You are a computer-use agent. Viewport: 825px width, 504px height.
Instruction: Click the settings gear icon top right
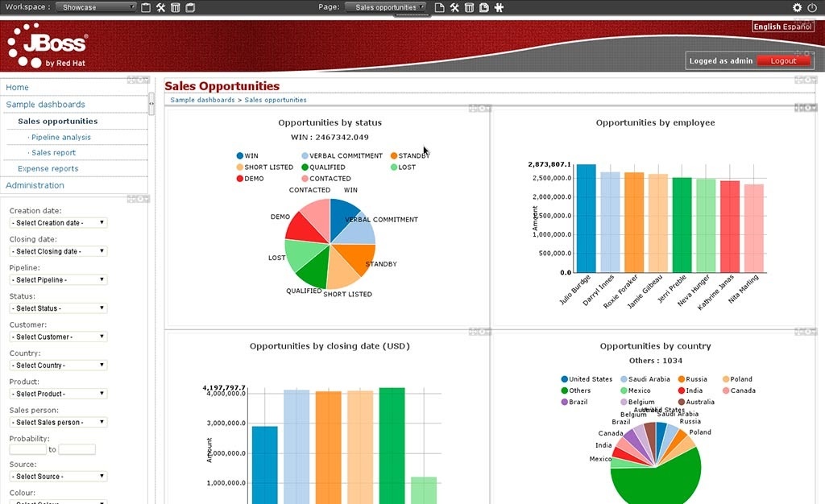[x=796, y=6]
